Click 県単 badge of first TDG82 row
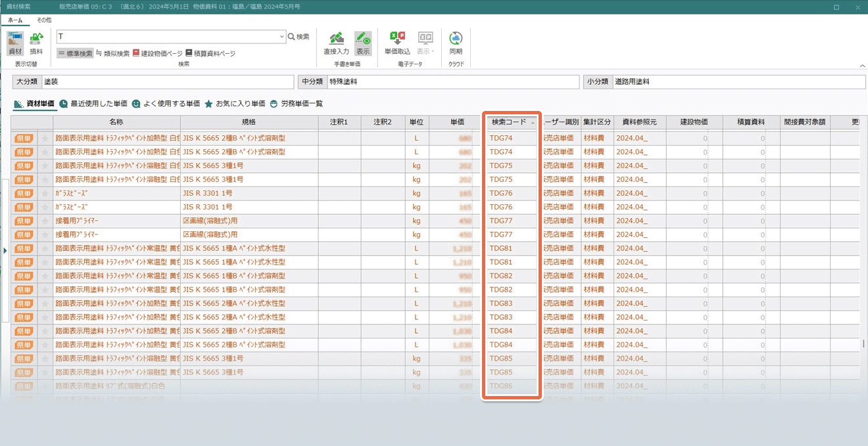This screenshot has height=446, width=868. 24,277
